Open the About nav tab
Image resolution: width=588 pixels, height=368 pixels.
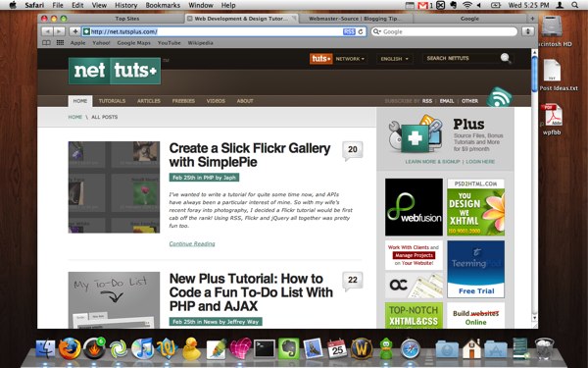click(245, 101)
